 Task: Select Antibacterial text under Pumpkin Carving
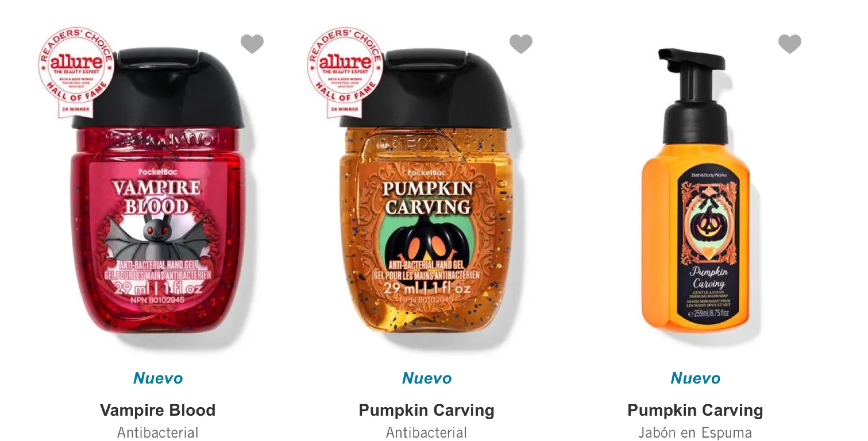[x=426, y=432]
